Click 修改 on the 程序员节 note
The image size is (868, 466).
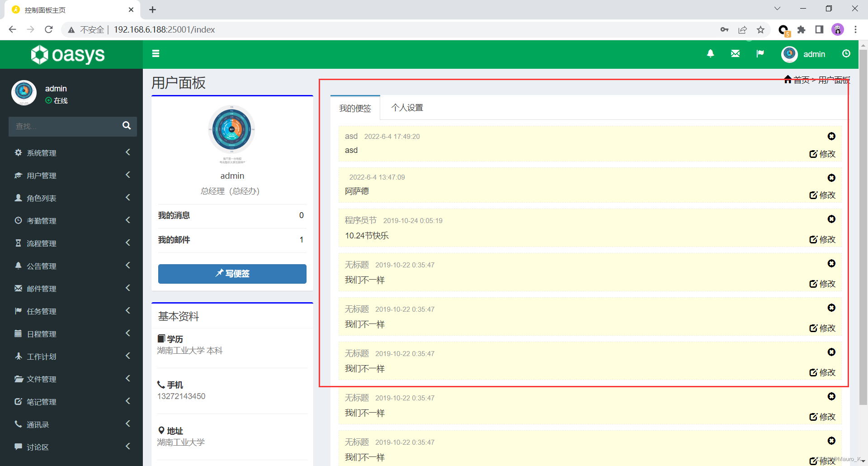coord(823,239)
